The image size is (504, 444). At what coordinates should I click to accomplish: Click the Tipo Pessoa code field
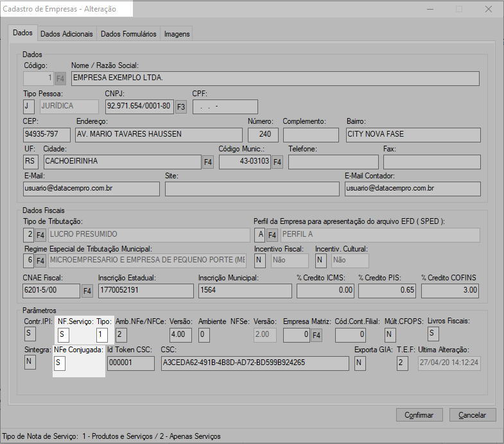tap(29, 107)
